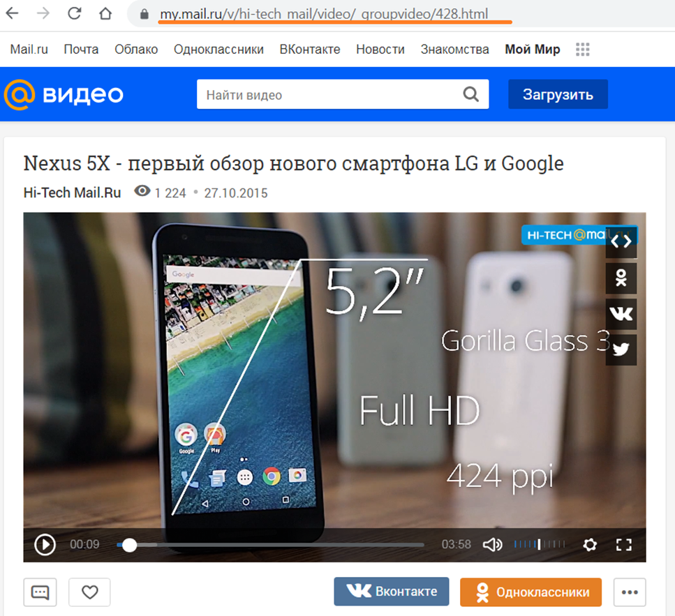Share via VK icon on the player
The image size is (675, 616).
point(621,314)
